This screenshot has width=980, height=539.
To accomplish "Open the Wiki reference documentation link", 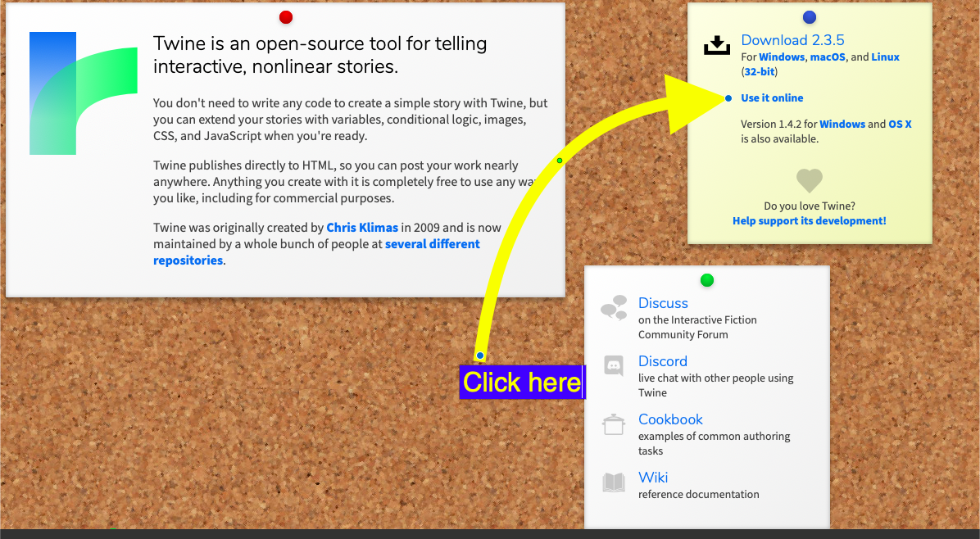I will 653,478.
